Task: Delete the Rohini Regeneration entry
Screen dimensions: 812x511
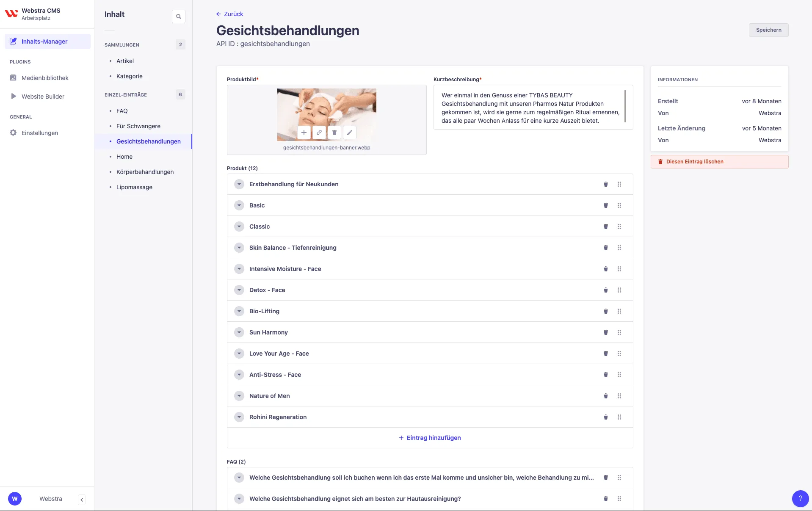Action: (606, 417)
